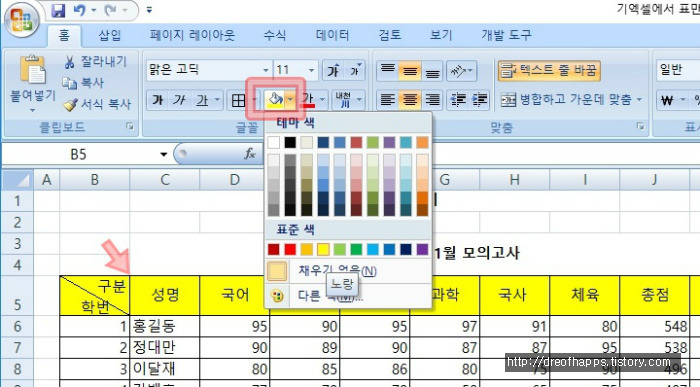Pick white theme color swatch

273,142
